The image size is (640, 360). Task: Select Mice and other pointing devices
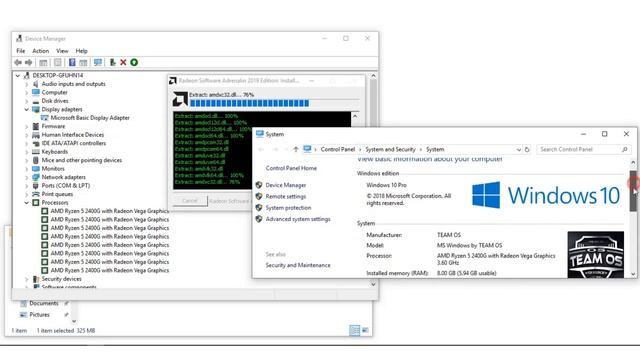pyautogui.click(x=82, y=160)
